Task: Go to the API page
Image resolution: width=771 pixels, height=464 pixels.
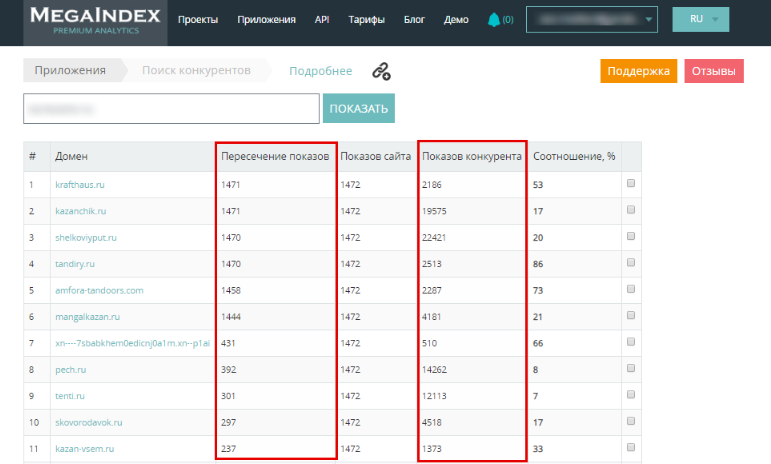Action: pyautogui.click(x=322, y=20)
